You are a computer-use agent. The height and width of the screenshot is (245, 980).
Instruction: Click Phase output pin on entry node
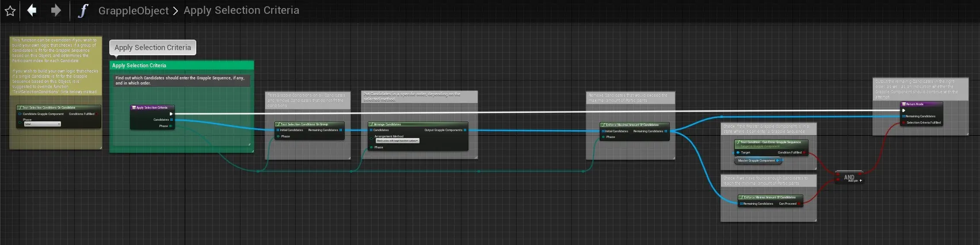[x=171, y=126]
